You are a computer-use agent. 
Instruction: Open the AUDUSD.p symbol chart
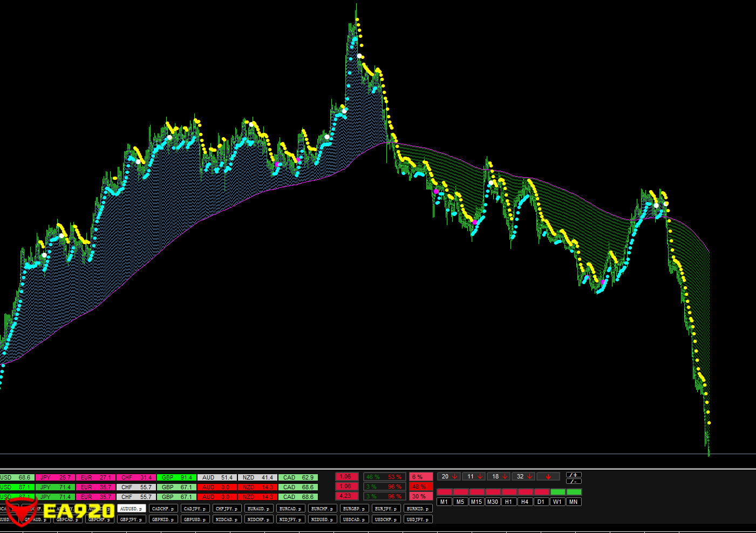[x=131, y=509]
